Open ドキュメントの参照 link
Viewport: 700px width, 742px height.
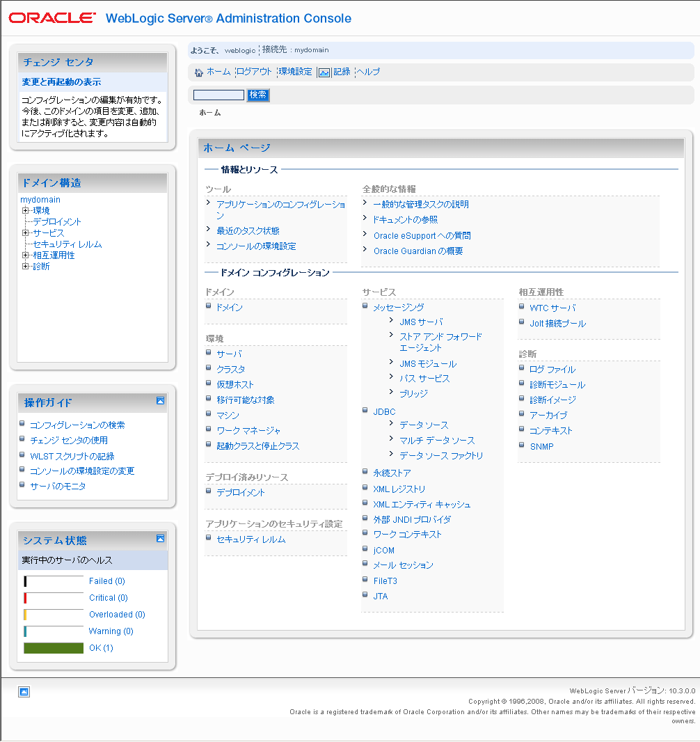point(406,220)
